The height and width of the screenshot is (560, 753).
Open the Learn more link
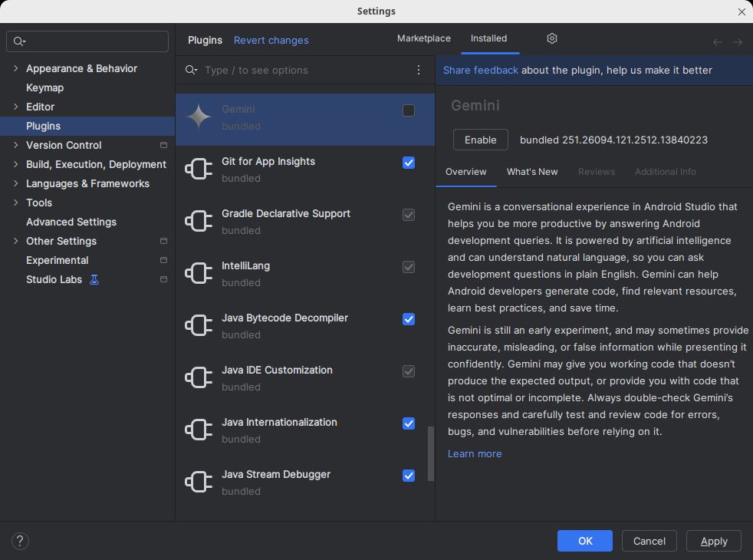pos(474,453)
